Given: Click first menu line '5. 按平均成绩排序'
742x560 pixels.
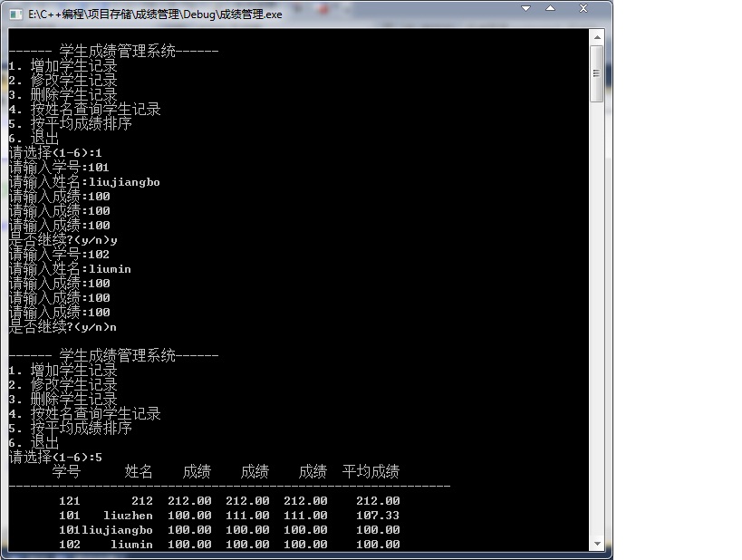Looking at the screenshot, I should pyautogui.click(x=70, y=124).
